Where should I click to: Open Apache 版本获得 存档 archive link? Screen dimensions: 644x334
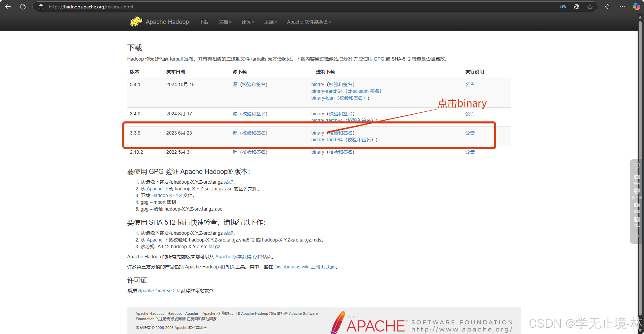pos(239,257)
